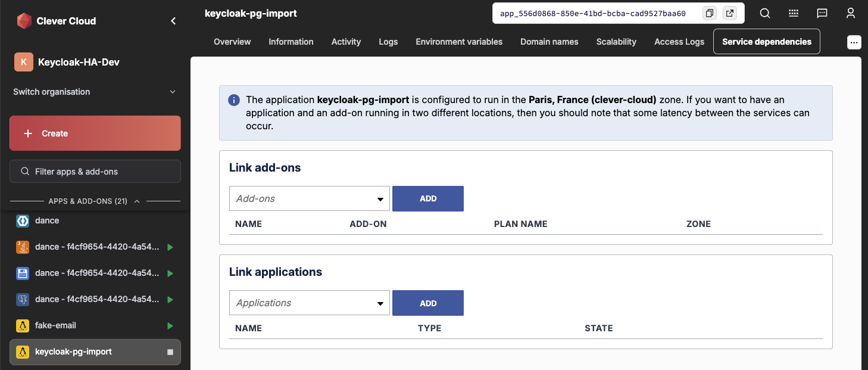Open the dance item in sidebar
This screenshot has width=868, height=370.
point(95,220)
